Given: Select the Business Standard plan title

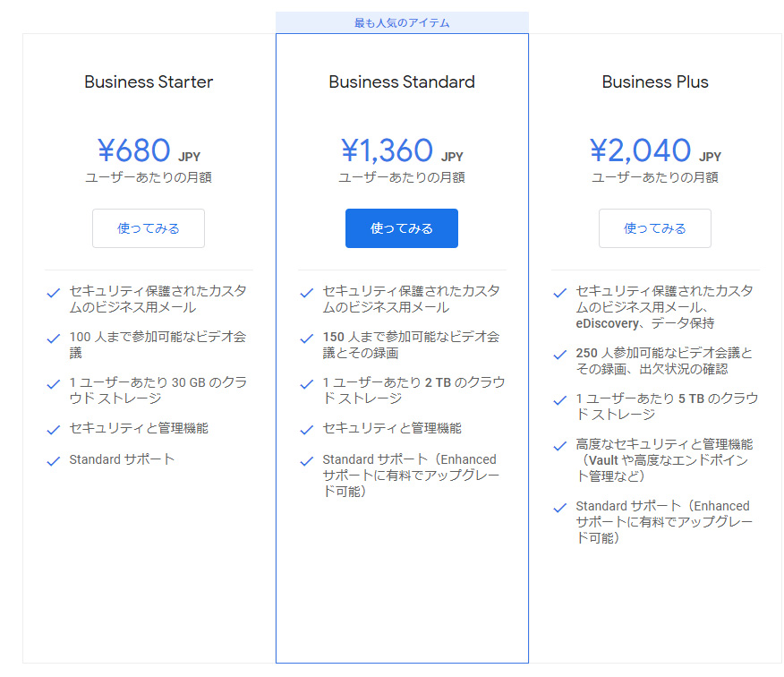Looking at the screenshot, I should 402,81.
